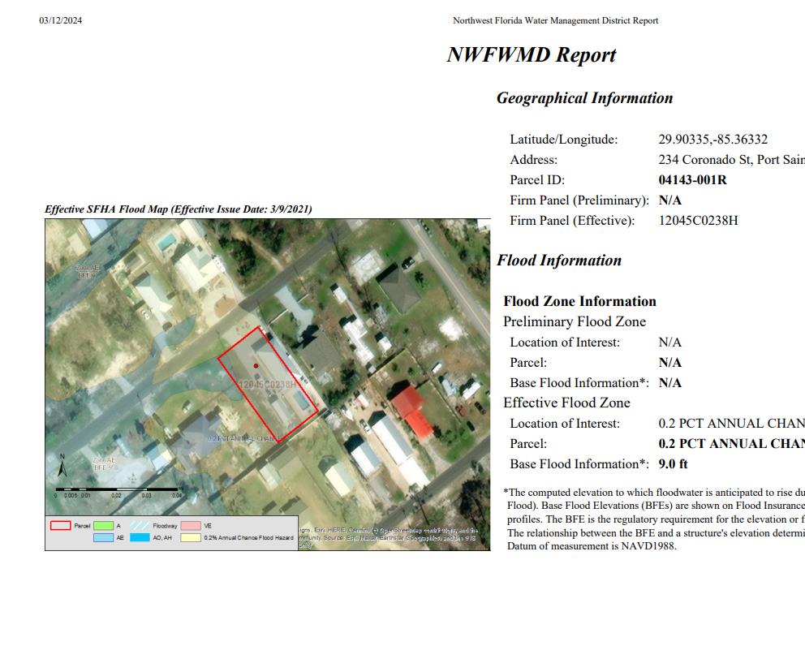Select the light blue AE legend swatch

(x=103, y=537)
